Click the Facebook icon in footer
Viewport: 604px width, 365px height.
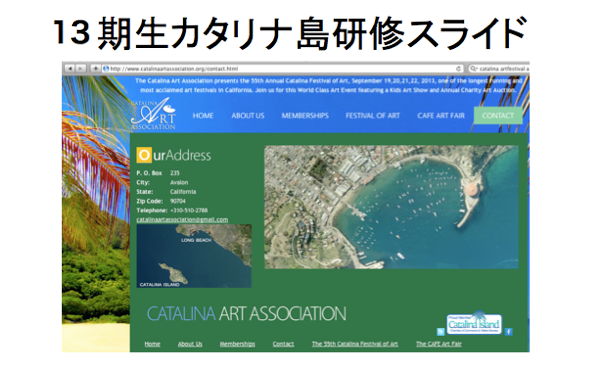tap(508, 332)
